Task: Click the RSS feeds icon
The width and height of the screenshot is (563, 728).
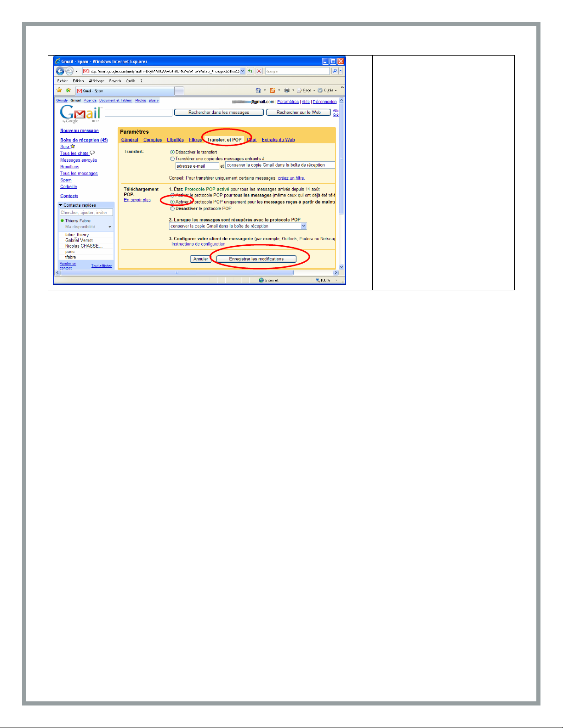Action: tap(273, 90)
